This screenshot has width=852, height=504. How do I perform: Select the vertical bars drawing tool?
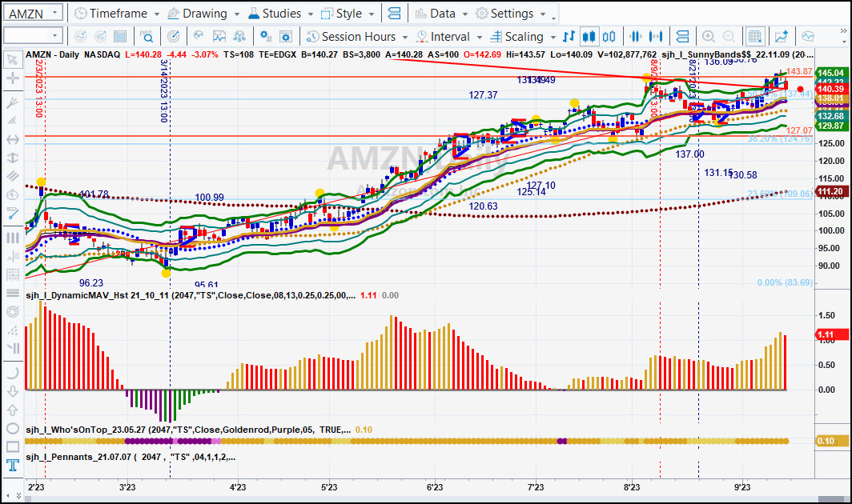click(x=12, y=238)
